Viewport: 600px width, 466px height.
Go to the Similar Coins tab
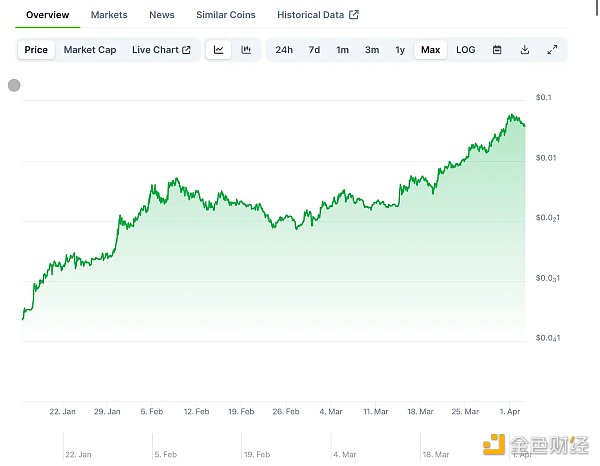tap(224, 15)
